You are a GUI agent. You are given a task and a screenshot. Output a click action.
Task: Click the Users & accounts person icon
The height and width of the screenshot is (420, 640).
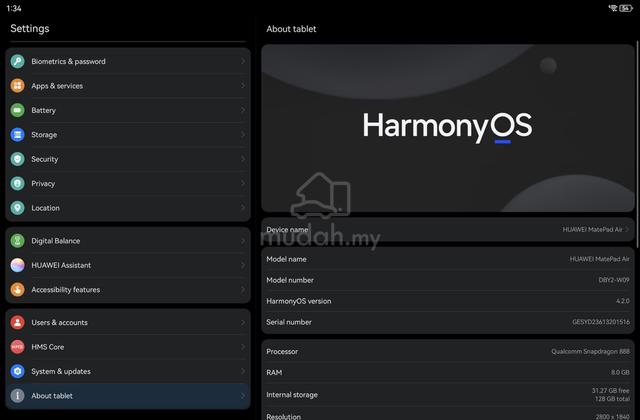pyautogui.click(x=18, y=322)
